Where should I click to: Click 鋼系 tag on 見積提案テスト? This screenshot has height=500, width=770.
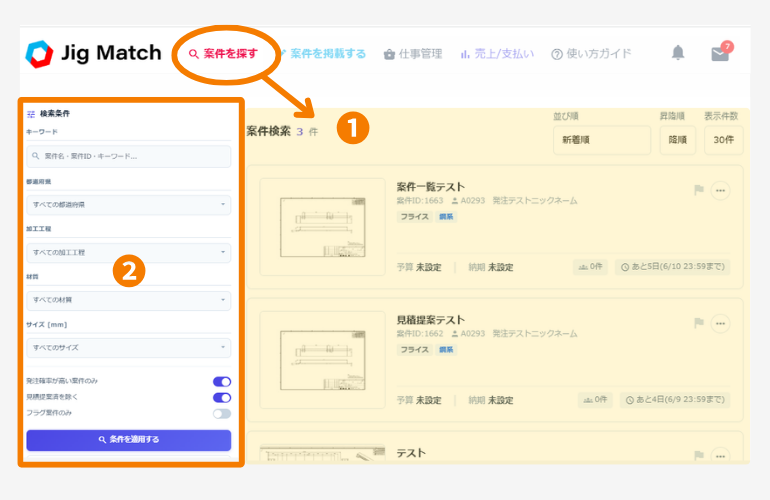tap(446, 350)
